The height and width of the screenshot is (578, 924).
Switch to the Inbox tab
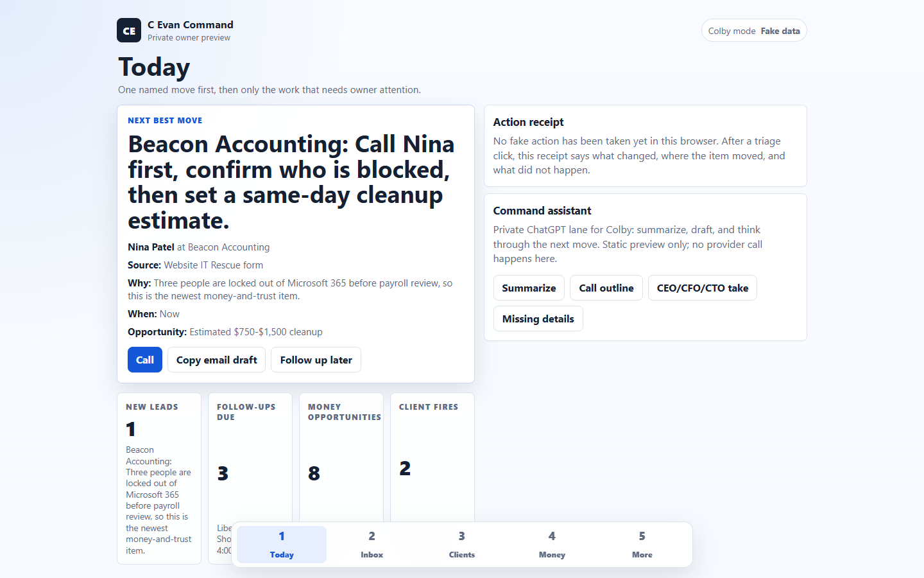pyautogui.click(x=372, y=545)
